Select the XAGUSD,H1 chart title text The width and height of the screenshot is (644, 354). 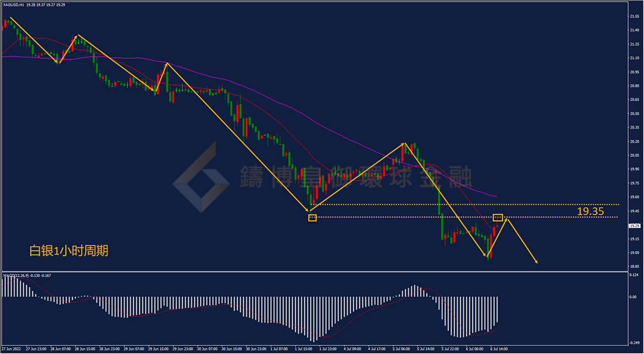click(13, 5)
